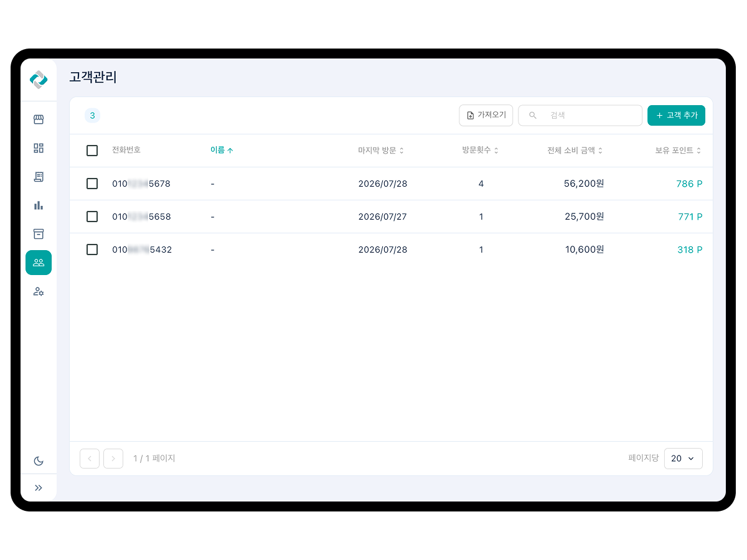The image size is (747, 560).
Task: Click the 10,600원 total spending cell
Action: tap(585, 250)
